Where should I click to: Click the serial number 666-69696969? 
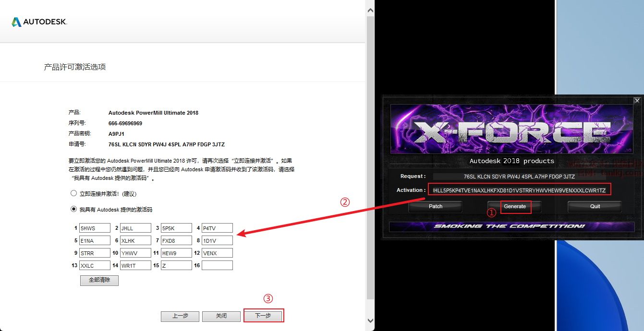(x=125, y=123)
